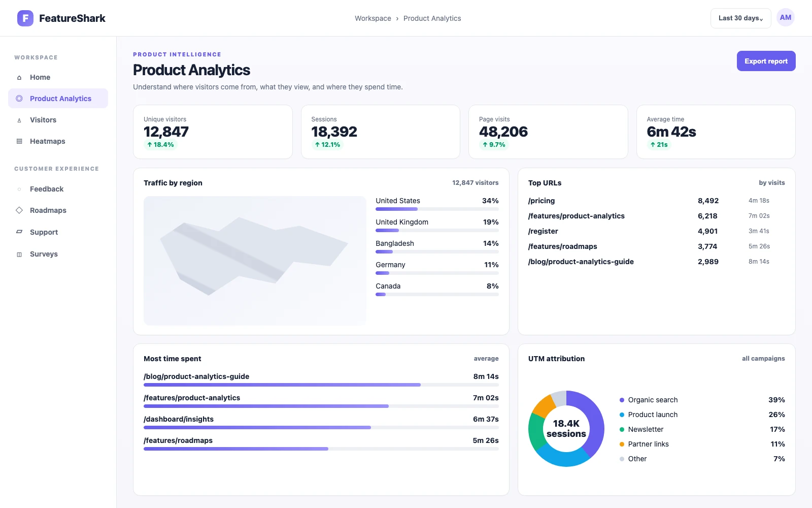The width and height of the screenshot is (812, 508).
Task: Click the traffic region map thumbnail
Action: point(255,261)
